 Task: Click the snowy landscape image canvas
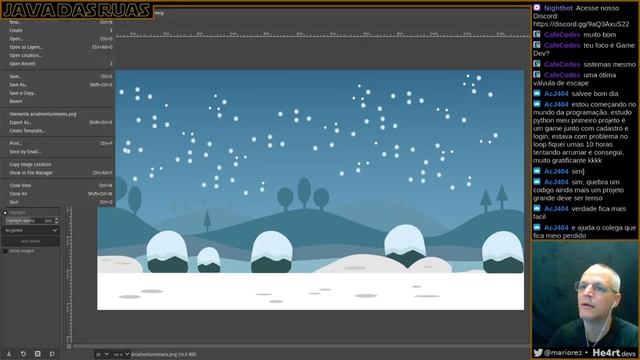[311, 190]
